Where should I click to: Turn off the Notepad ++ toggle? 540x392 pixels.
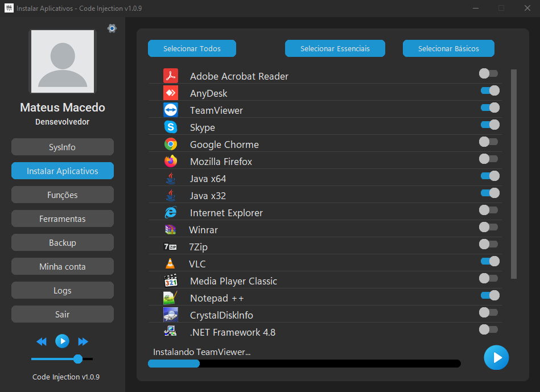coord(490,295)
